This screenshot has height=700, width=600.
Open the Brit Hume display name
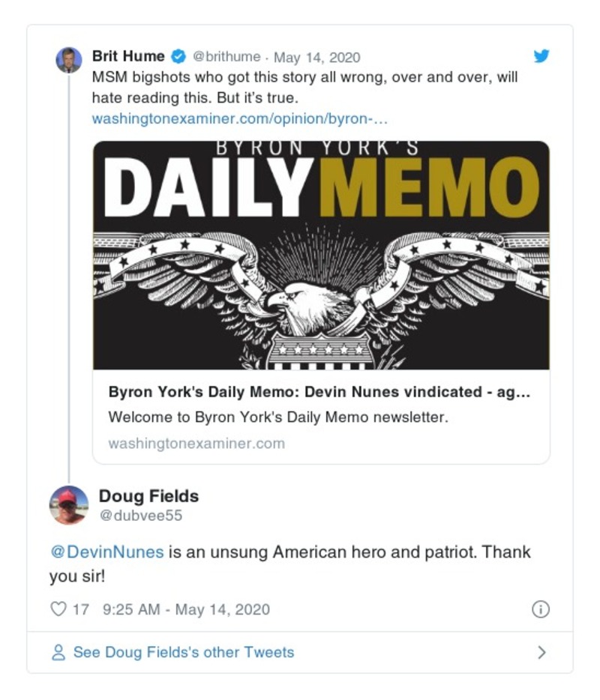point(127,57)
